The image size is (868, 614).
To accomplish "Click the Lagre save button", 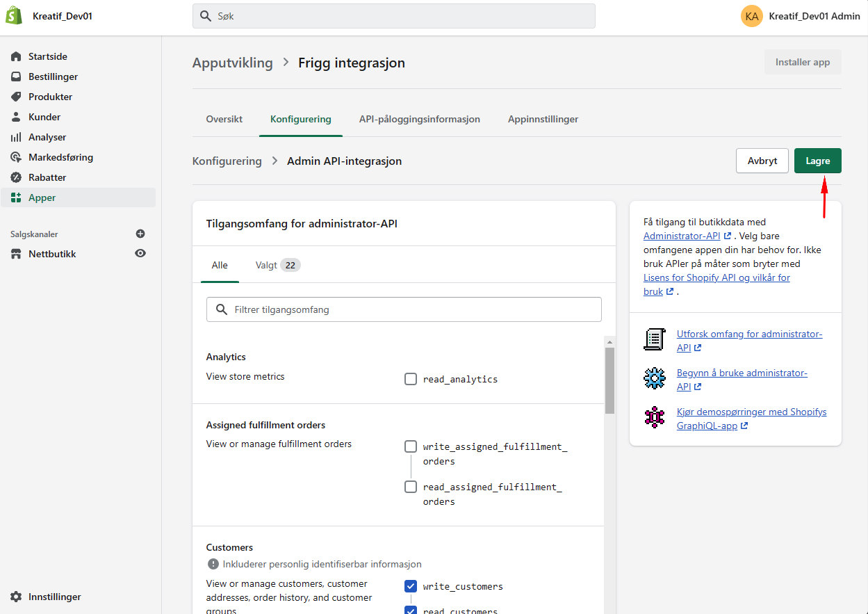I will coord(817,161).
